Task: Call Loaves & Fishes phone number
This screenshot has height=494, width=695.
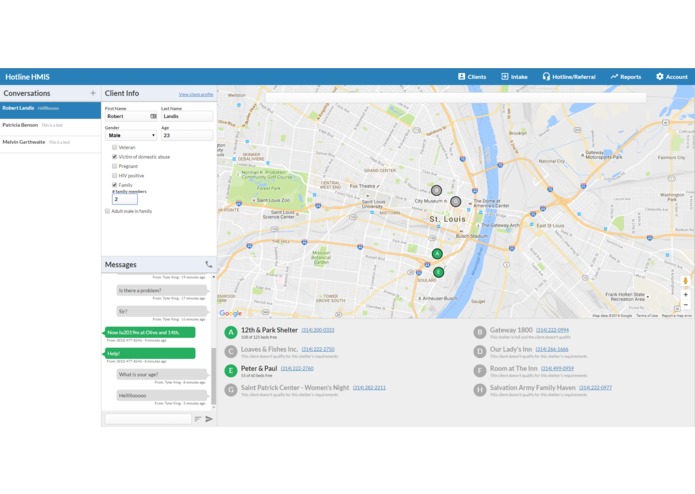Action: [318, 350]
